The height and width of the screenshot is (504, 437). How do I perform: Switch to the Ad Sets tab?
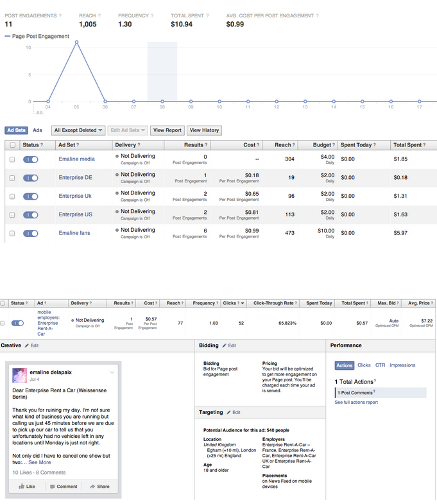point(17,130)
